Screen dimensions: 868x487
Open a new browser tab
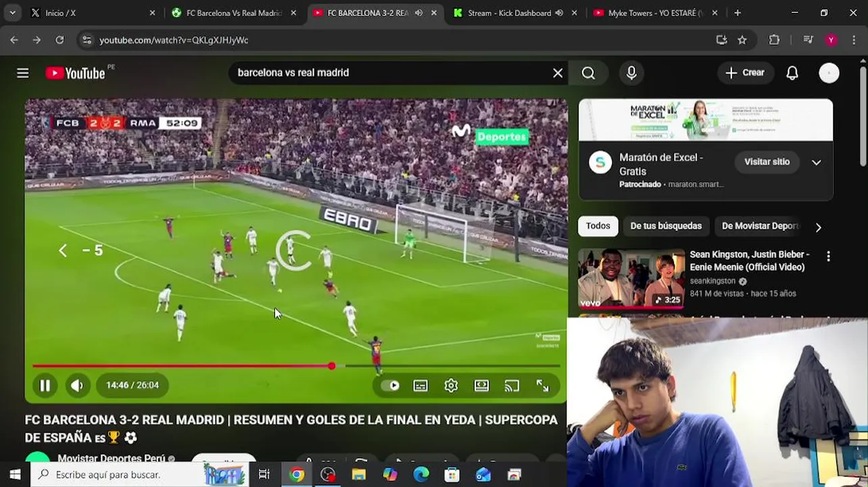point(738,13)
